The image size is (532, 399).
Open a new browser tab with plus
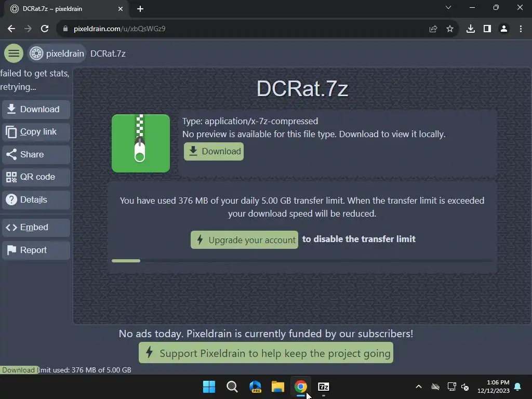pos(140,9)
